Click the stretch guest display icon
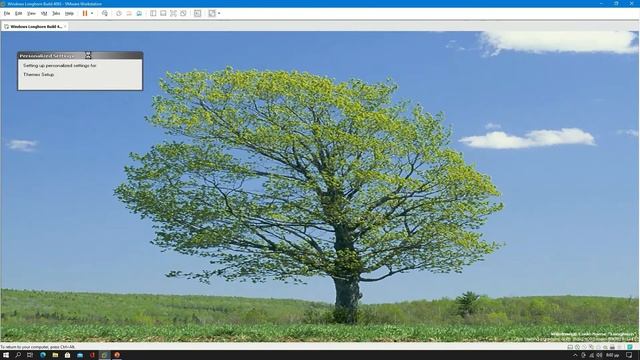The height and width of the screenshot is (360, 640). pos(212,13)
